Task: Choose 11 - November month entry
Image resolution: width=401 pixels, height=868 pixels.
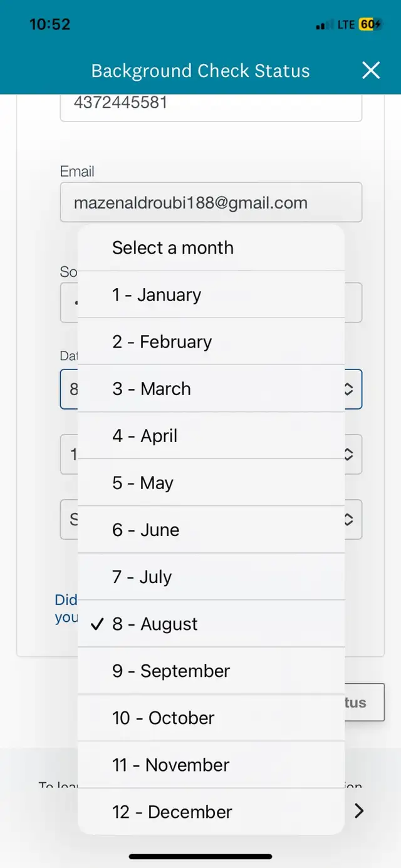Action: (x=211, y=765)
